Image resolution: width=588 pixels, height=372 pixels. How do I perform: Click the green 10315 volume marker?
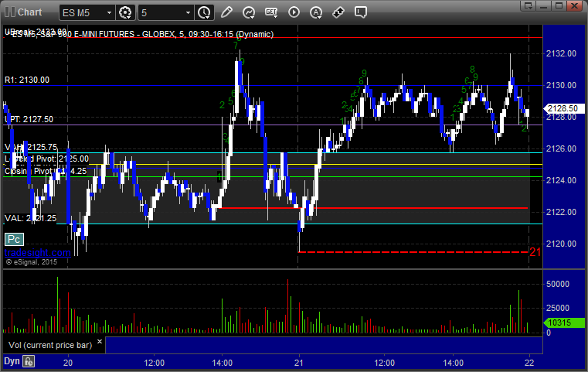pyautogui.click(x=564, y=323)
